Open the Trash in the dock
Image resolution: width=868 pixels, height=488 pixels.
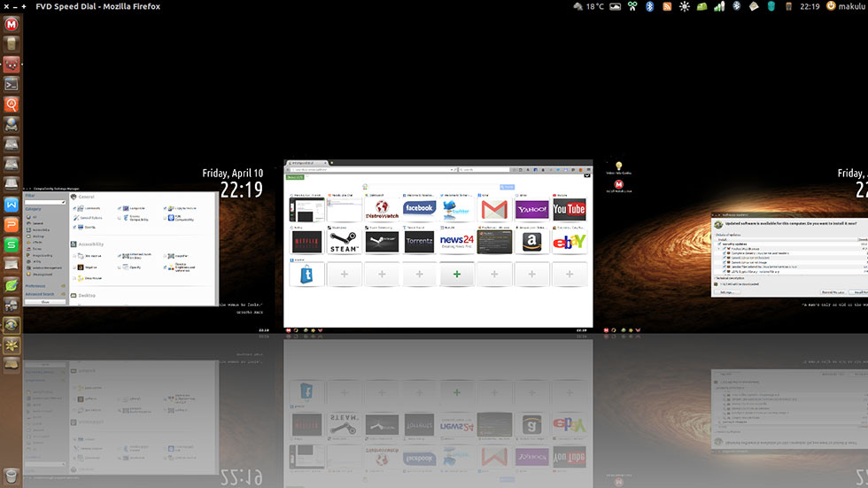11,476
